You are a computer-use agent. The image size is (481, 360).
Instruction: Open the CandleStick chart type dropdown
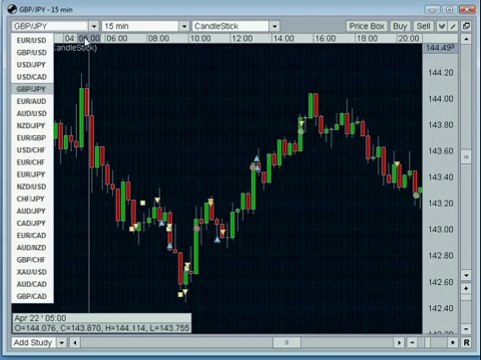[x=274, y=26]
